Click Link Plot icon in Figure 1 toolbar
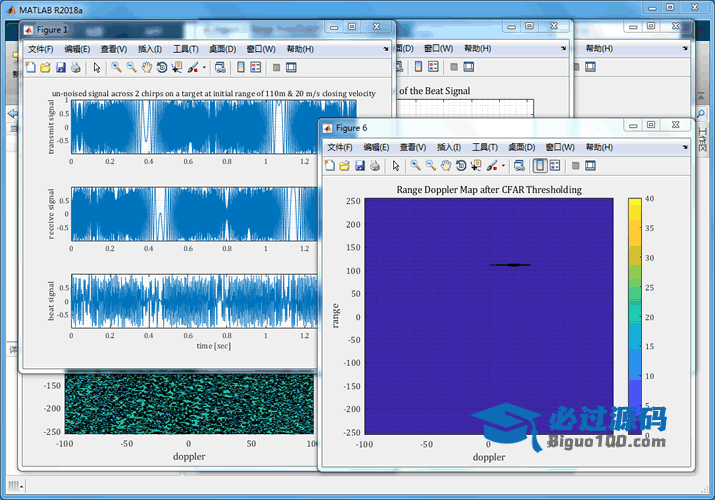 point(220,67)
